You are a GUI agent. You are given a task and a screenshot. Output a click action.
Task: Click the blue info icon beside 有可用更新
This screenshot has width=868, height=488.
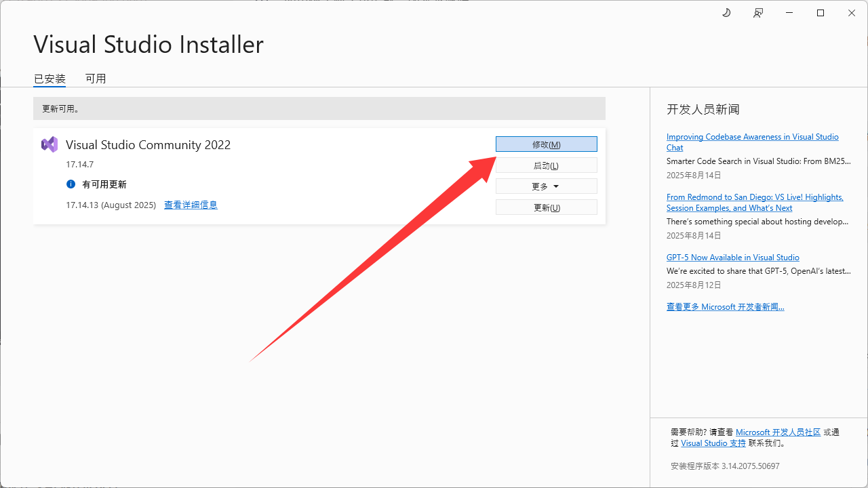(71, 184)
